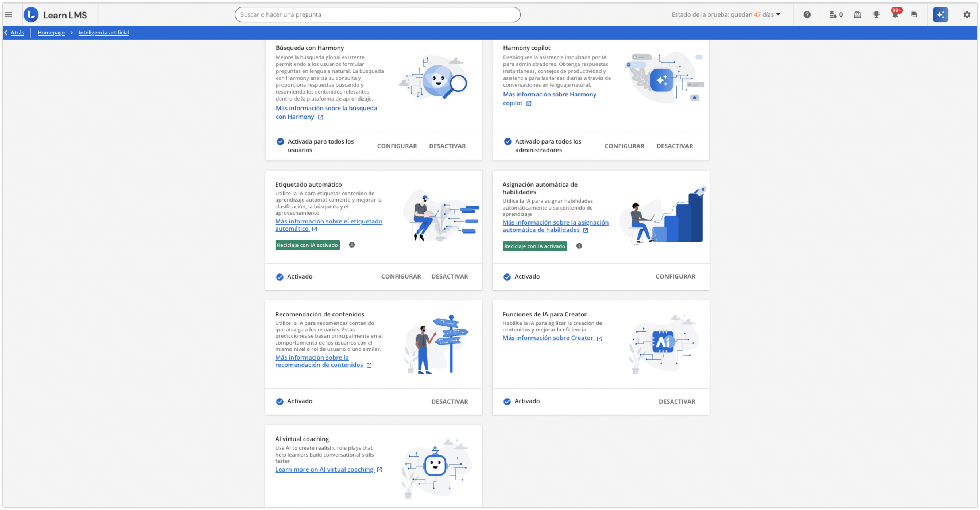This screenshot has height=510, width=980.
Task: Click the Activado checkmark on Etiquetado automático
Action: point(280,277)
